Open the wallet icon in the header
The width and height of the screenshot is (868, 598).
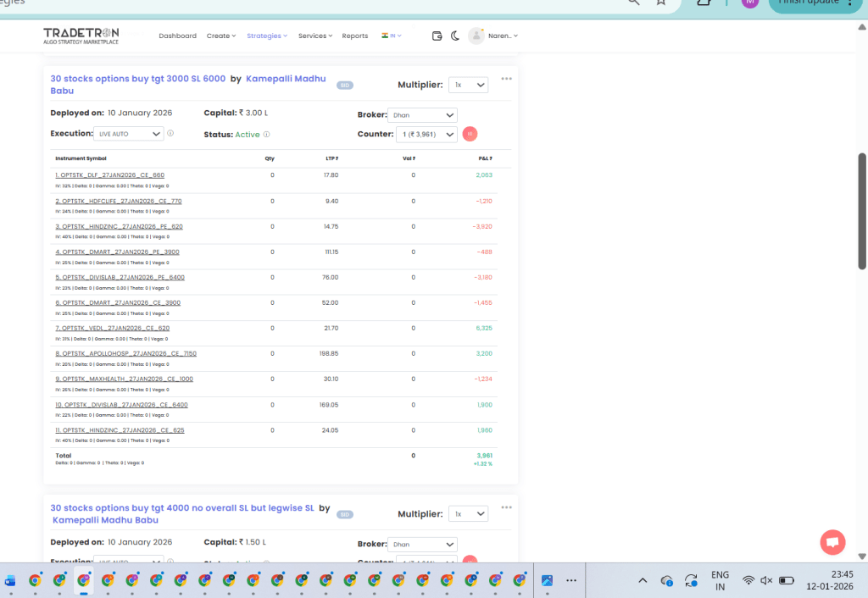coord(437,36)
